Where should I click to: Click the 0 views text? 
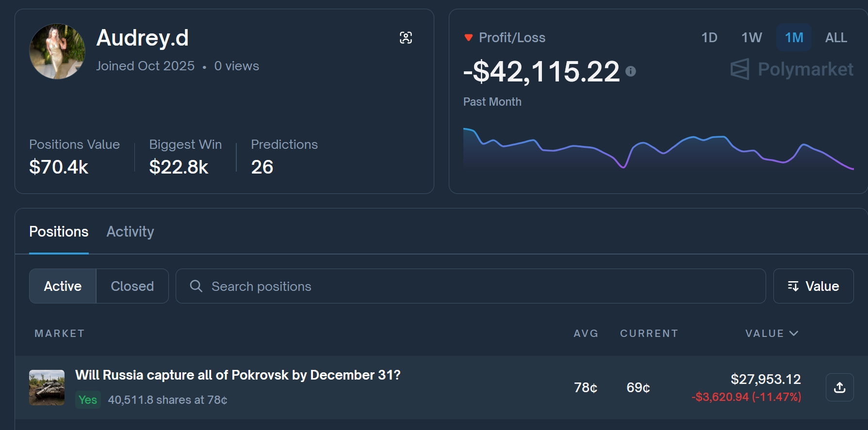tap(237, 66)
